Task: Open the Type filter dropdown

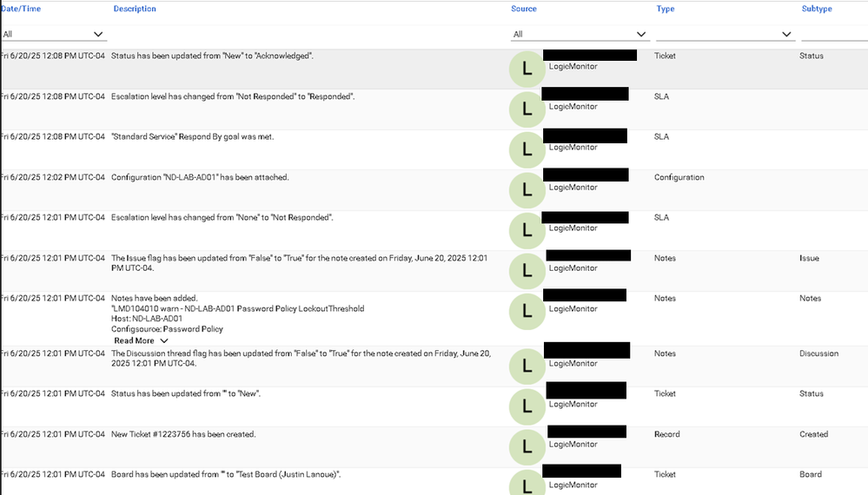Action: 726,34
